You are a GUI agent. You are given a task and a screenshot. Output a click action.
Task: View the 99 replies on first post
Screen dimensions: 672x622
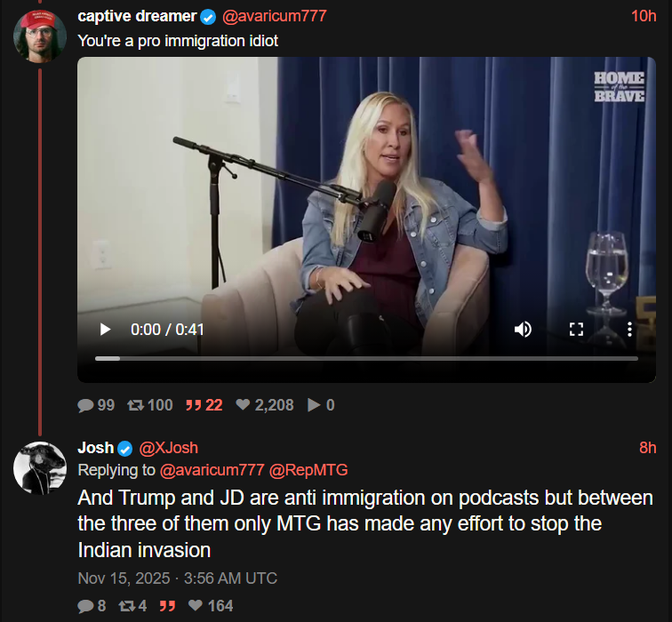(96, 405)
